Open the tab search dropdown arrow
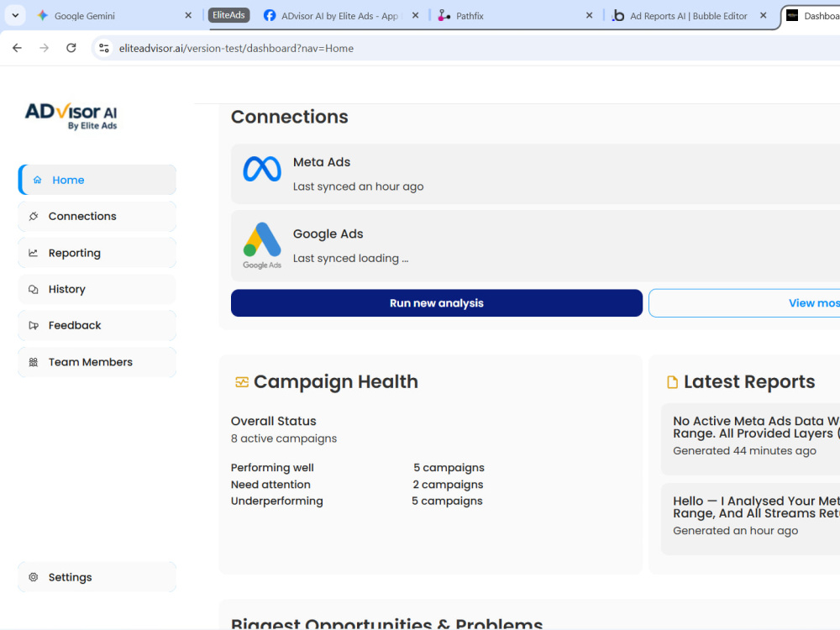This screenshot has height=630, width=840. tap(15, 15)
